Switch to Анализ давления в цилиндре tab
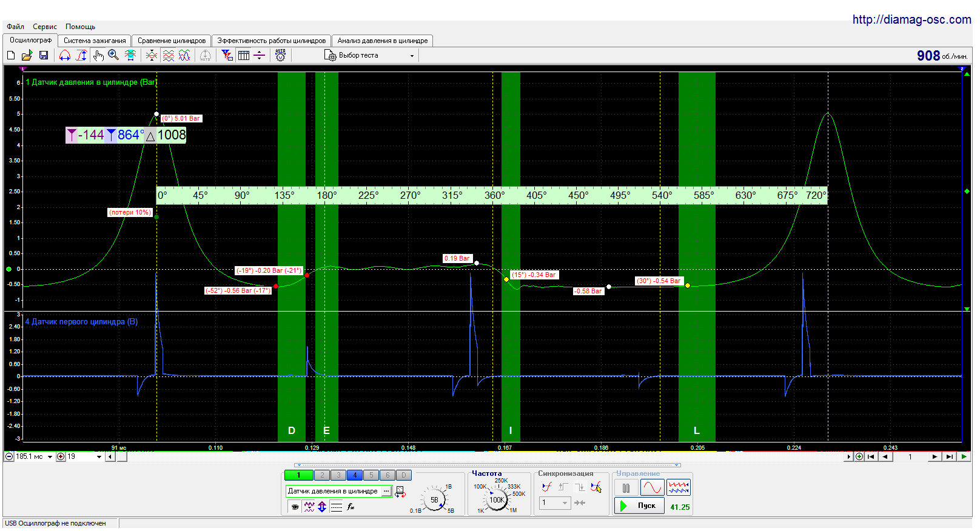Viewport: 980px width, 531px height. point(383,41)
